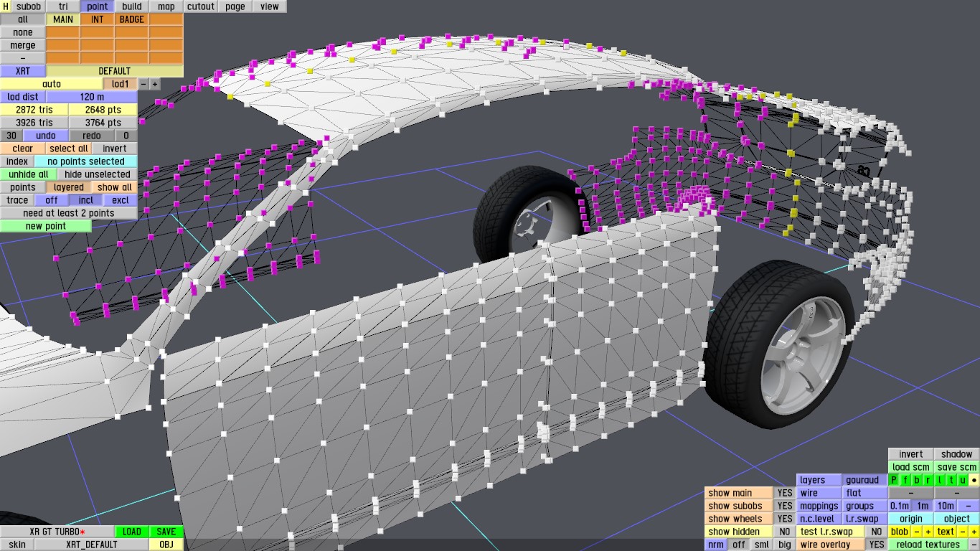980x551 pixels.
Task: Create a new point
Action: click(46, 226)
